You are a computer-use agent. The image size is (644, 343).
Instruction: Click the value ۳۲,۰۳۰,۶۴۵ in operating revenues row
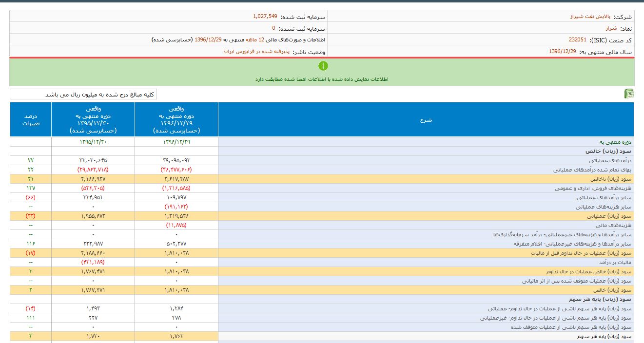click(93, 160)
